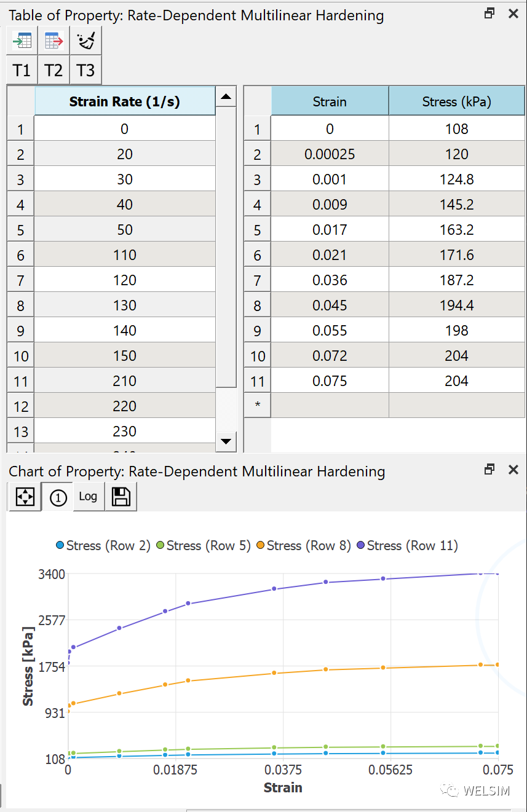
Task: Select strain rate cell with value 110
Action: pos(125,255)
